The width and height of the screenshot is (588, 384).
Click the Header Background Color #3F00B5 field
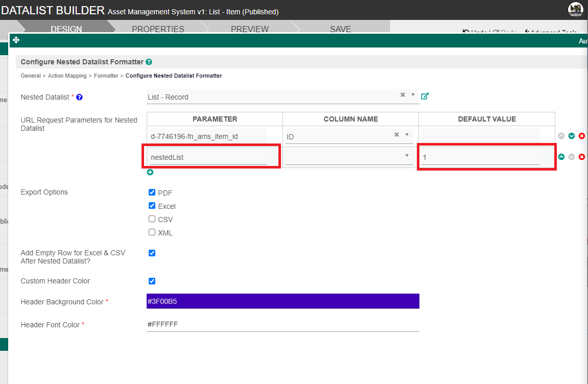click(283, 301)
